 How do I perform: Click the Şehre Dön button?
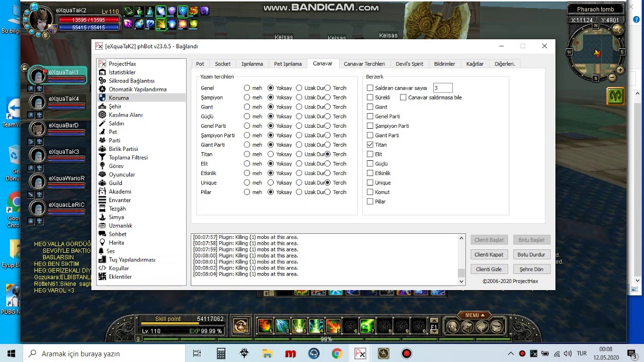(531, 269)
